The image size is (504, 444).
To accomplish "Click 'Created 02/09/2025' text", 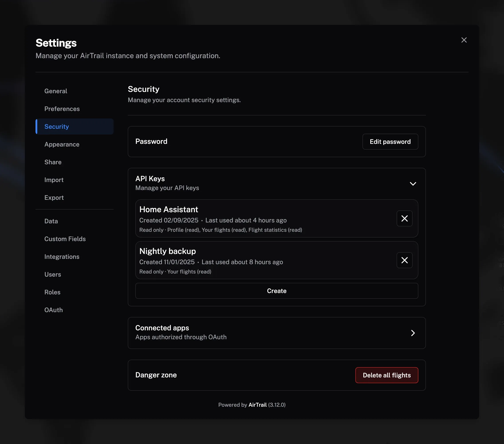I will (x=169, y=220).
